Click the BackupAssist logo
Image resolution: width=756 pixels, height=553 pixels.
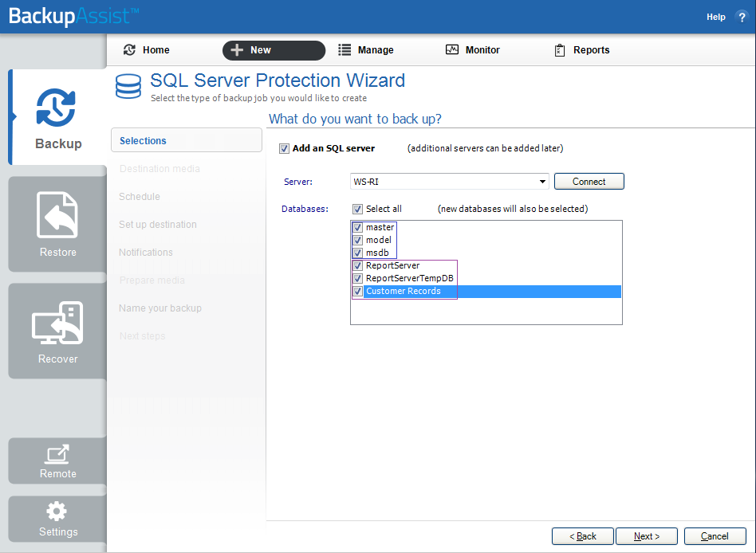pyautogui.click(x=74, y=17)
